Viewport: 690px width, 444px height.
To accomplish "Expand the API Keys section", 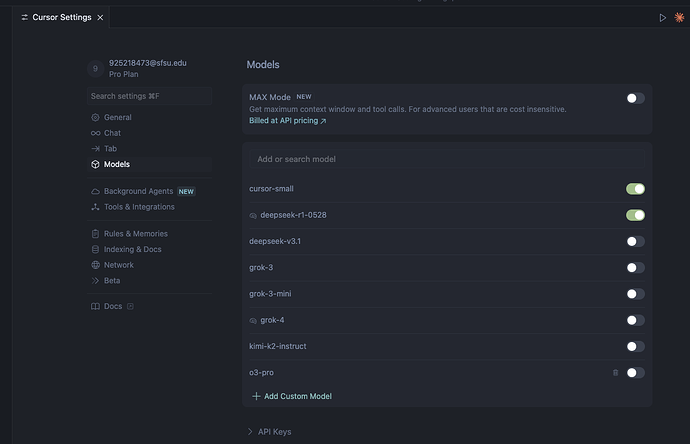I will point(269,432).
